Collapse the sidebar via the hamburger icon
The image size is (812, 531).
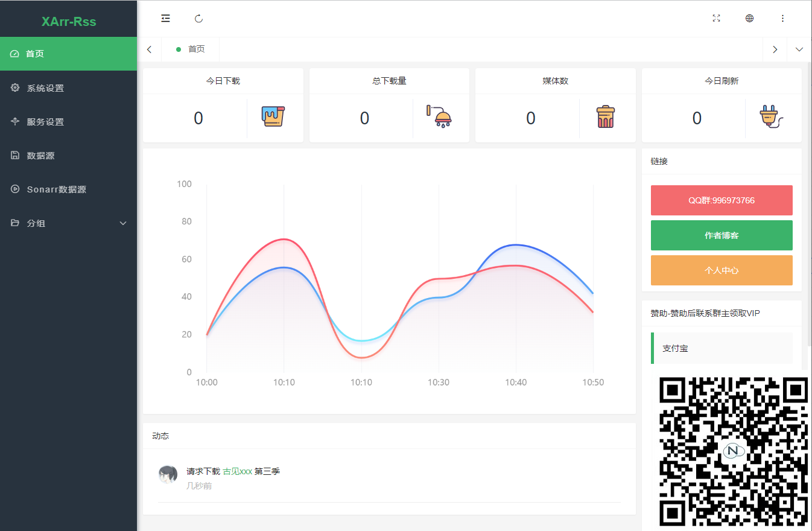click(x=165, y=18)
